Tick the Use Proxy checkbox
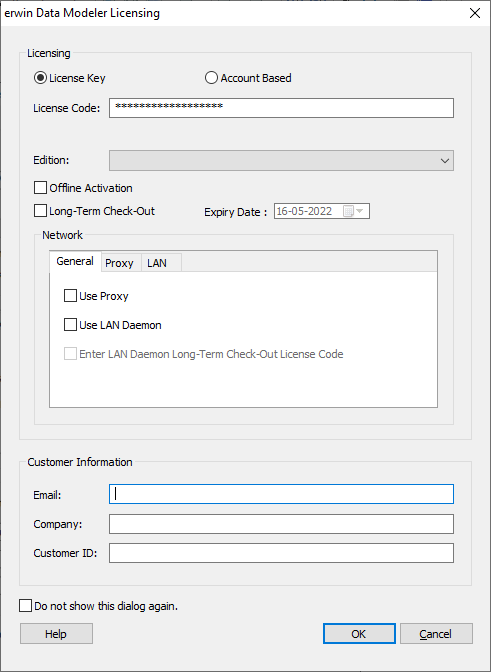 click(70, 296)
